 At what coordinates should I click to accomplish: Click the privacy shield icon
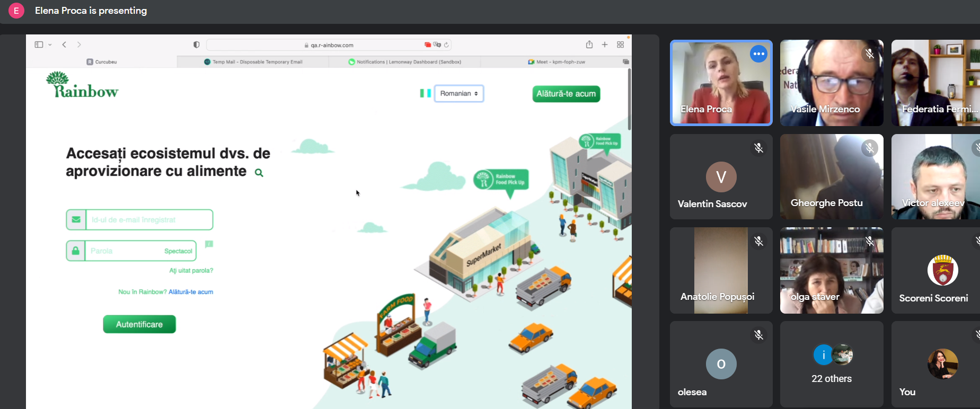196,45
